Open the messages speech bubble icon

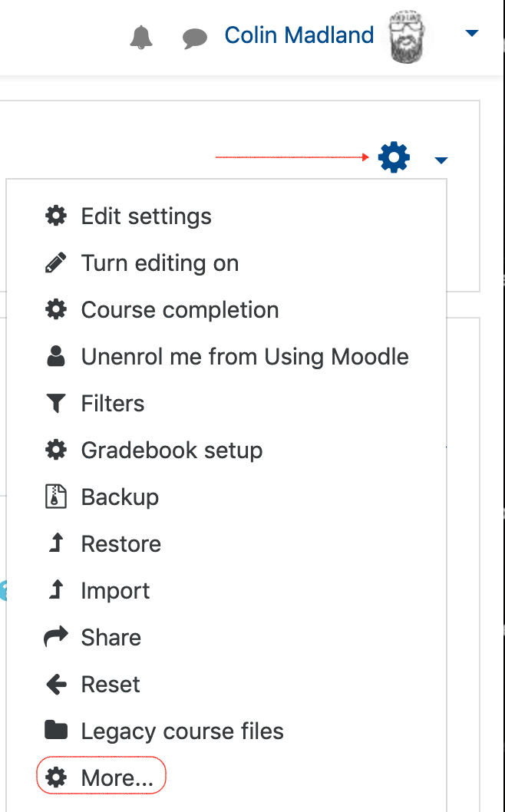coord(195,38)
